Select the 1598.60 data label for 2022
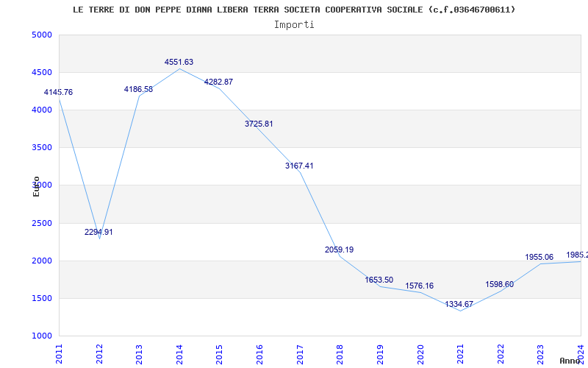 tap(500, 285)
